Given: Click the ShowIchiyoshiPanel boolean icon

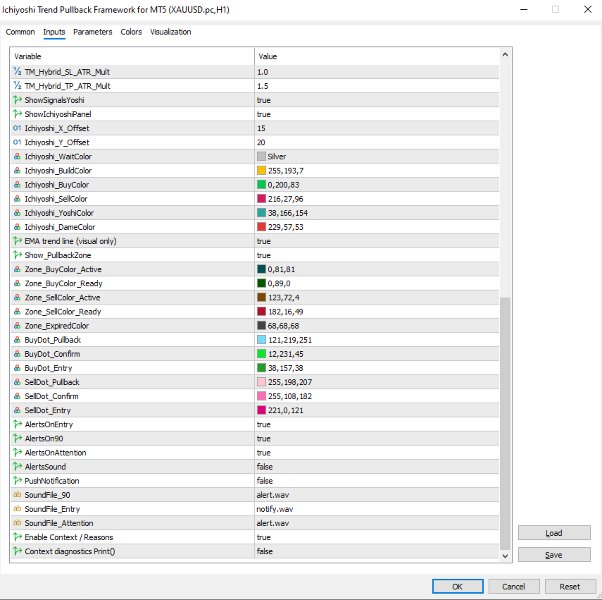Looking at the screenshot, I should tap(17, 114).
